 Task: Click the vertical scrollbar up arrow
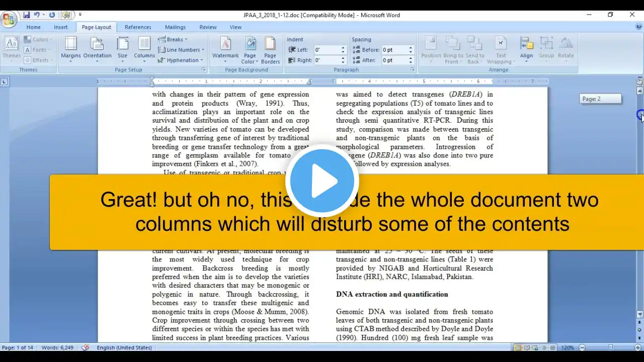click(x=640, y=91)
